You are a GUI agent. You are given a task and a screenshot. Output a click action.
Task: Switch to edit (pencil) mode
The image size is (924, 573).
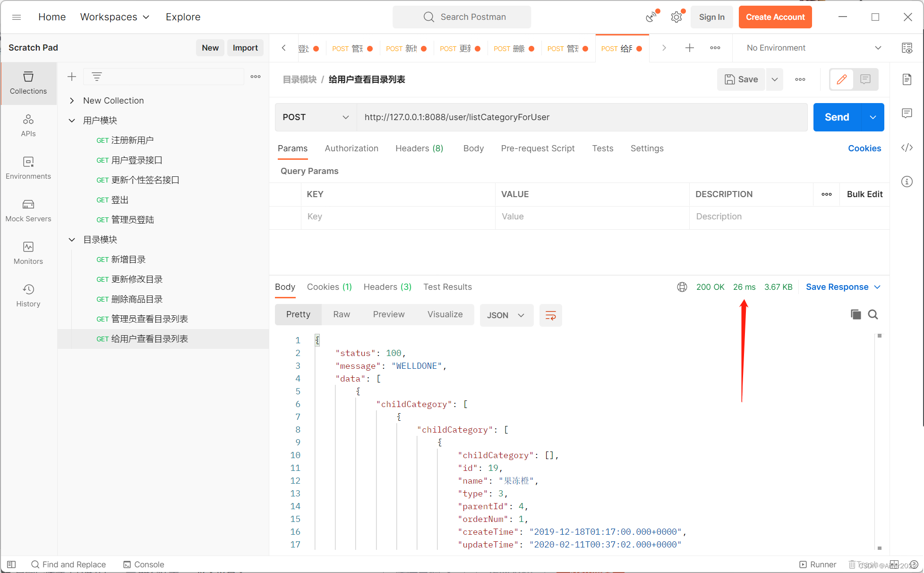pyautogui.click(x=841, y=79)
